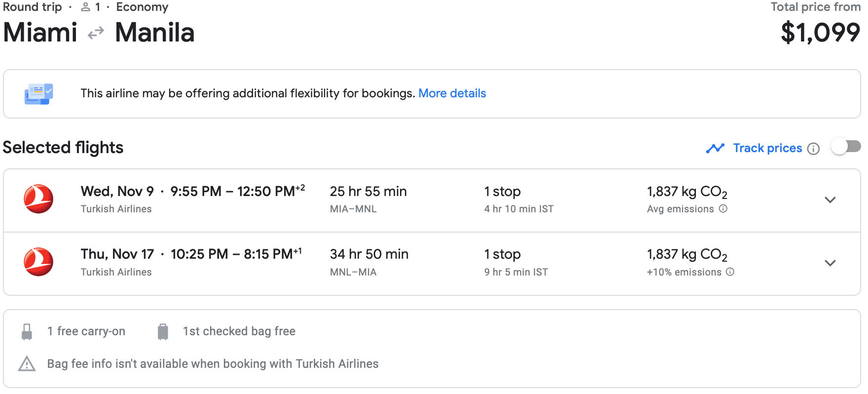Click the 1st checked bag free text
868x394 pixels.
tap(239, 331)
